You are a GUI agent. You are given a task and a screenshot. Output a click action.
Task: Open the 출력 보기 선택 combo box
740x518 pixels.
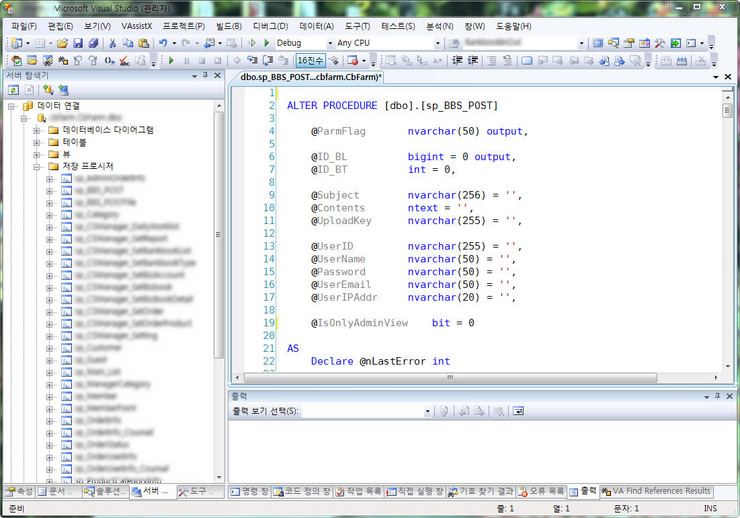[x=366, y=411]
